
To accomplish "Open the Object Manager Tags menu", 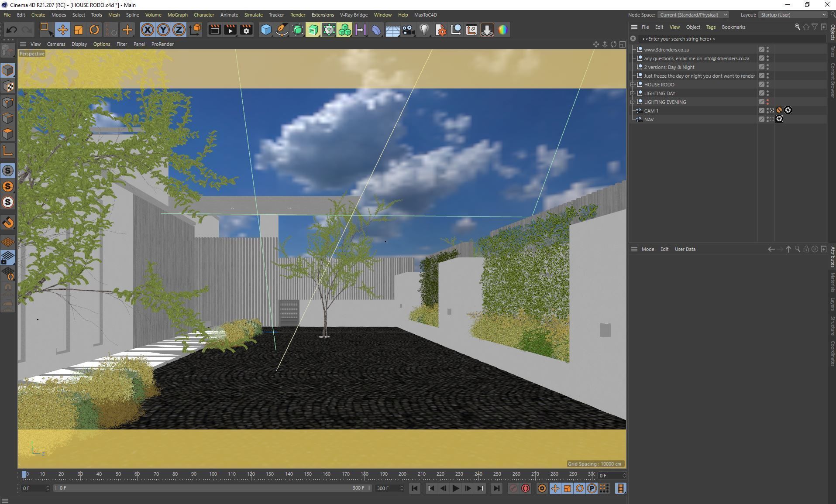I will pyautogui.click(x=711, y=27).
